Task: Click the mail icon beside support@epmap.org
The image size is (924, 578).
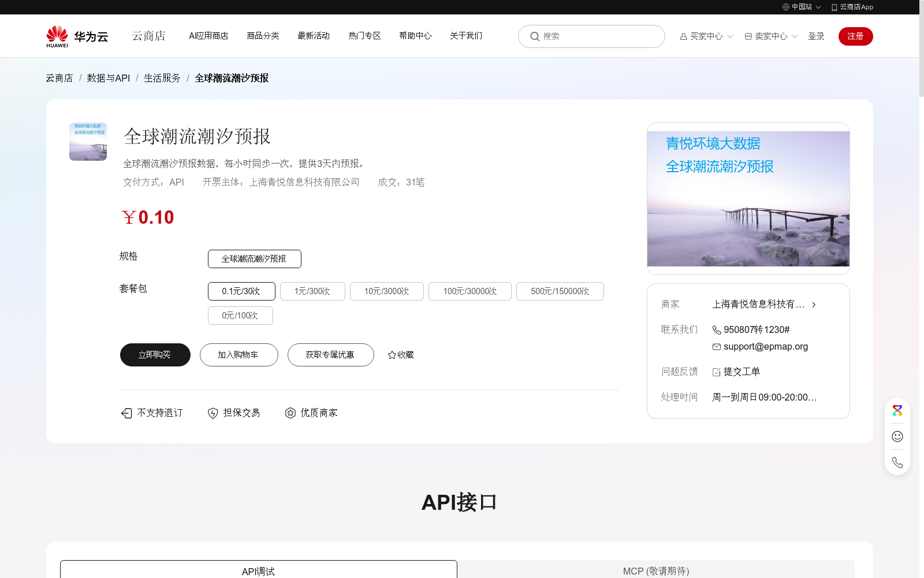Action: point(716,346)
